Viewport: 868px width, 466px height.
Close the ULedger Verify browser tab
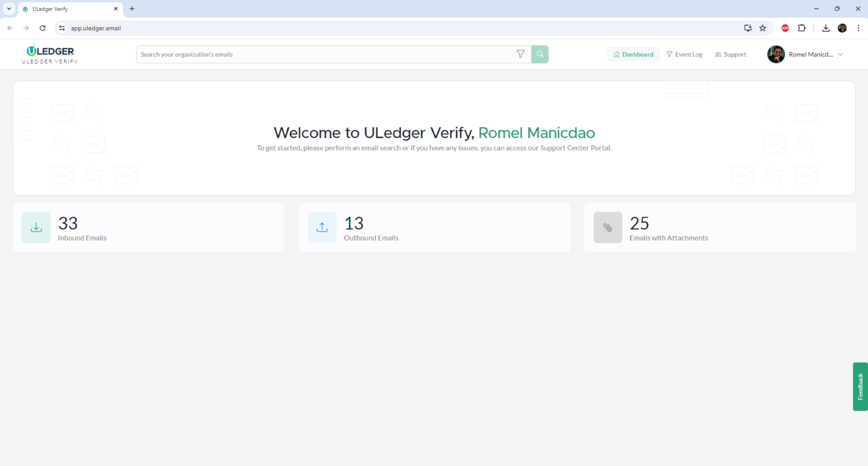116,9
